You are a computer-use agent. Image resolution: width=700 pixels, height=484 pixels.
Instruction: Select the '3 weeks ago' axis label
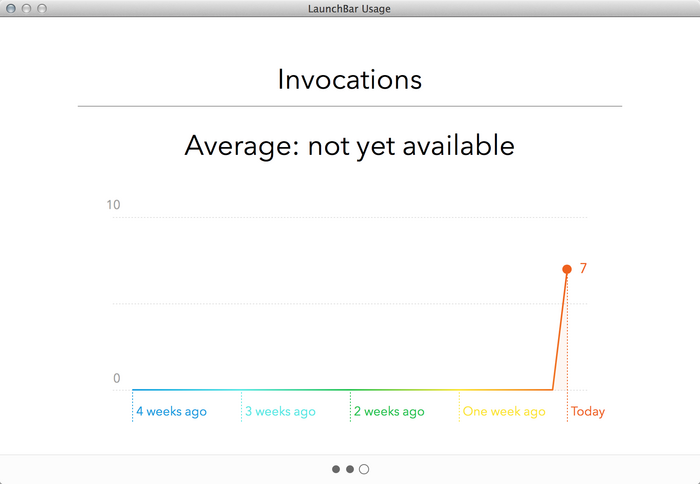tap(280, 411)
